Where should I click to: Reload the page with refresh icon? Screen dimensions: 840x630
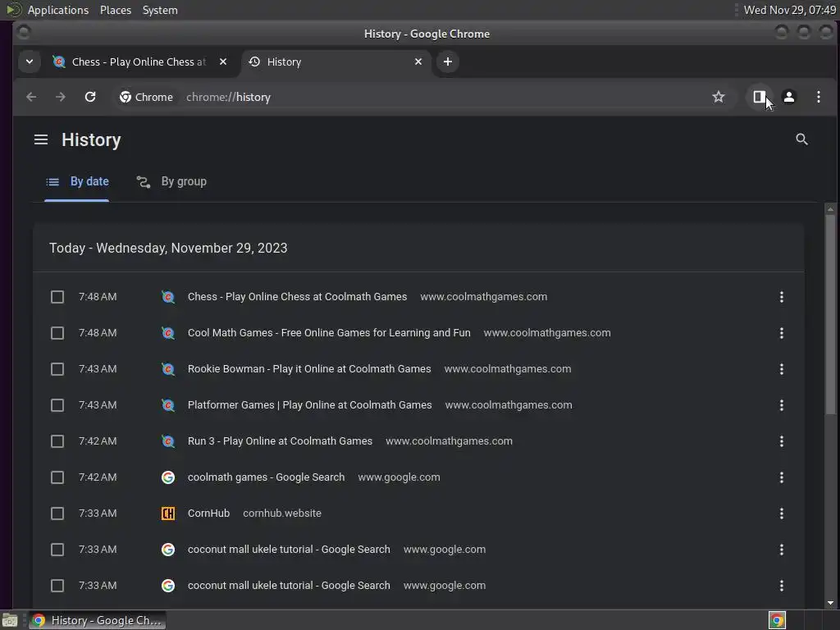(x=90, y=97)
